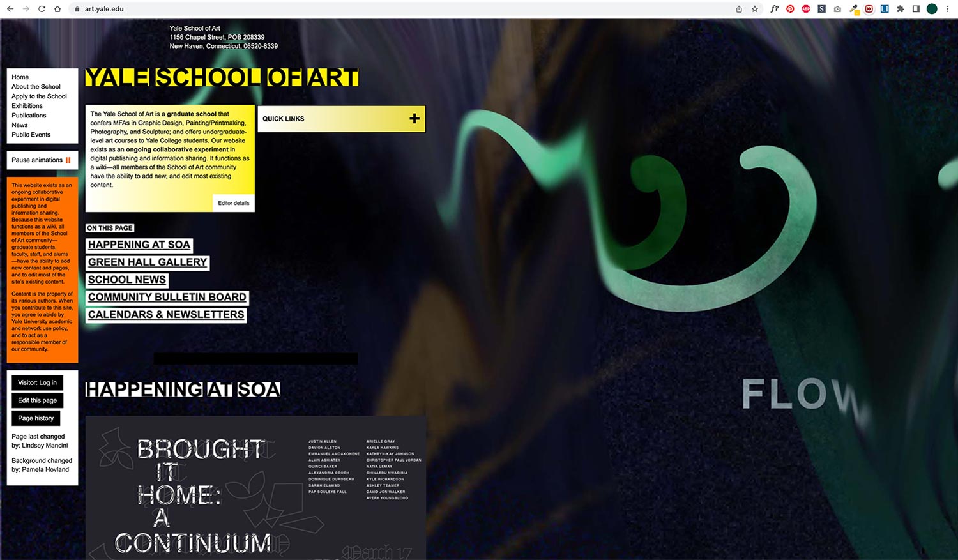Open the Page history button
Screen dimensions: 958x560
point(36,418)
